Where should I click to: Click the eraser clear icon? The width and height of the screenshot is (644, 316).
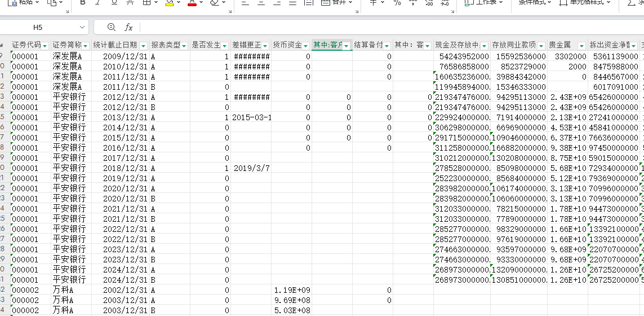tap(214, 2)
